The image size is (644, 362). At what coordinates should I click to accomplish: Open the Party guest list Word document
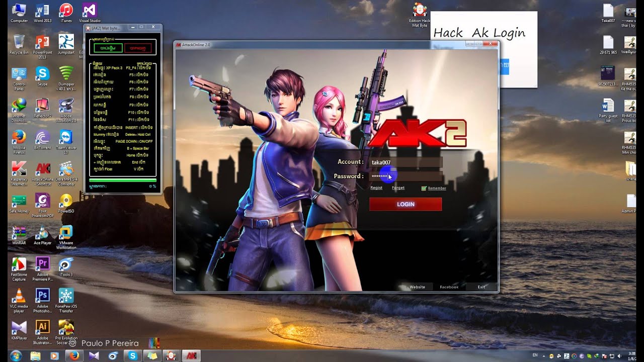(x=608, y=111)
